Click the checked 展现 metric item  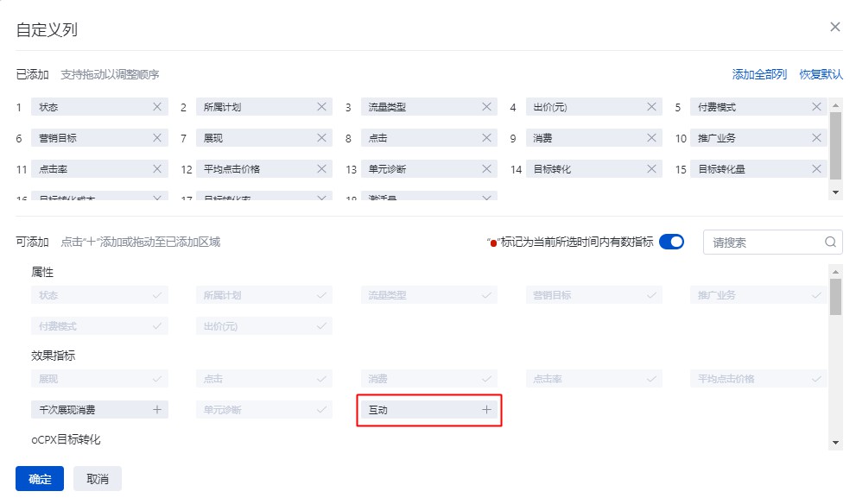tap(99, 379)
